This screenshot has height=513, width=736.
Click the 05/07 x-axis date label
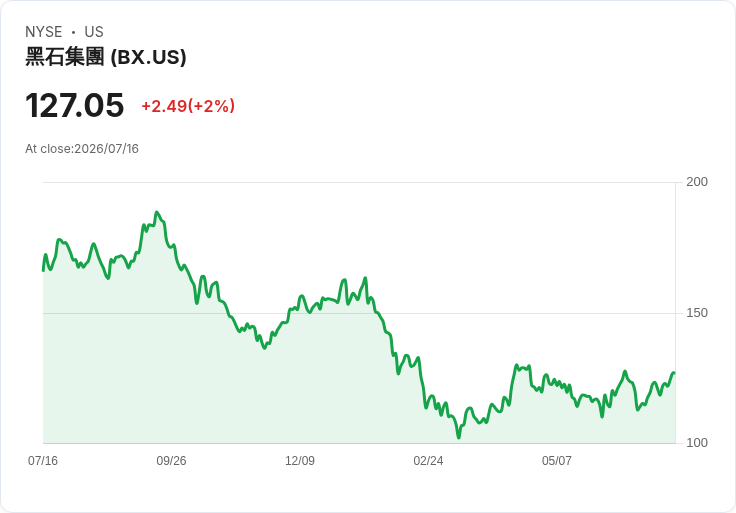(557, 461)
